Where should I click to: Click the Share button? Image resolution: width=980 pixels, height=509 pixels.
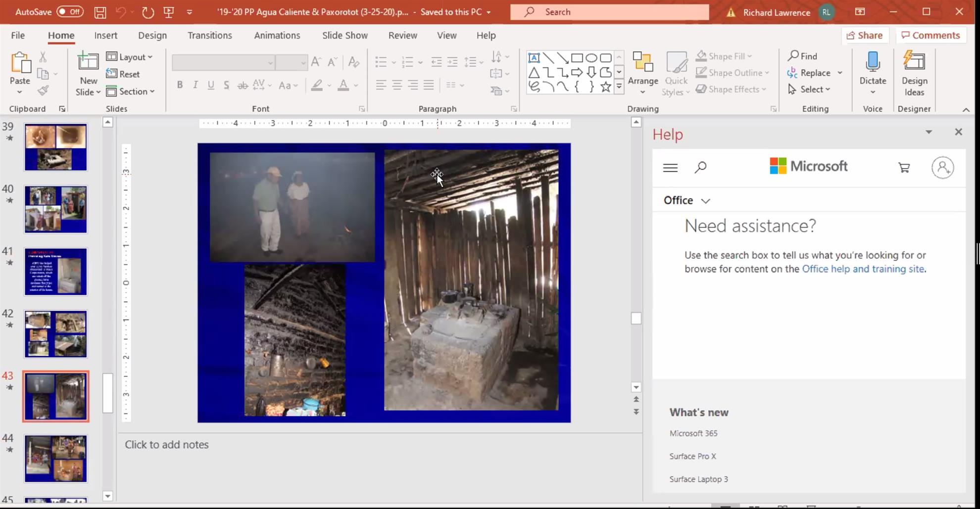click(x=864, y=36)
